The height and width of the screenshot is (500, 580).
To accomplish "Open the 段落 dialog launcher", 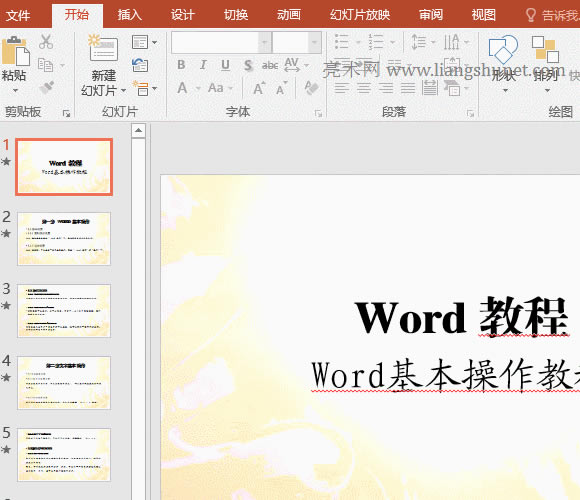I will coord(471,114).
